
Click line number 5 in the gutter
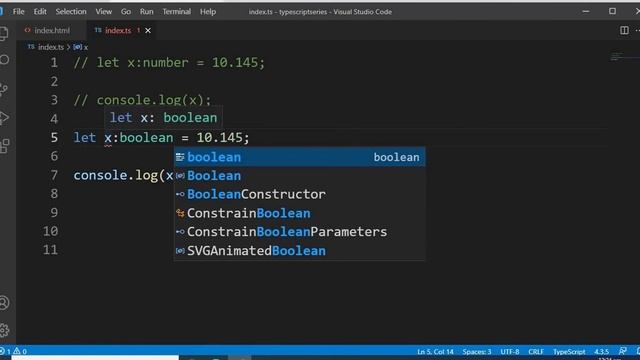(54, 138)
